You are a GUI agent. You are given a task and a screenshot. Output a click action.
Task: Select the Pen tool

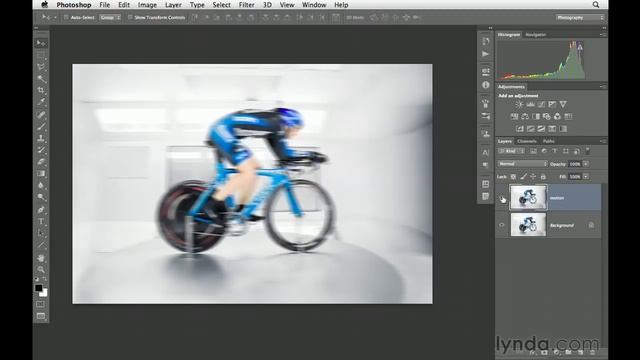click(41, 210)
